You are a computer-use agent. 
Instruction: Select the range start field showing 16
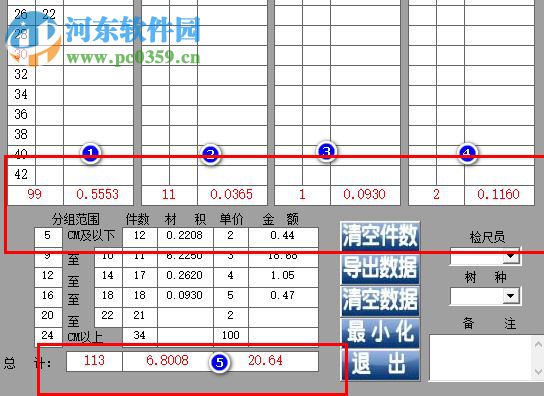point(48,297)
